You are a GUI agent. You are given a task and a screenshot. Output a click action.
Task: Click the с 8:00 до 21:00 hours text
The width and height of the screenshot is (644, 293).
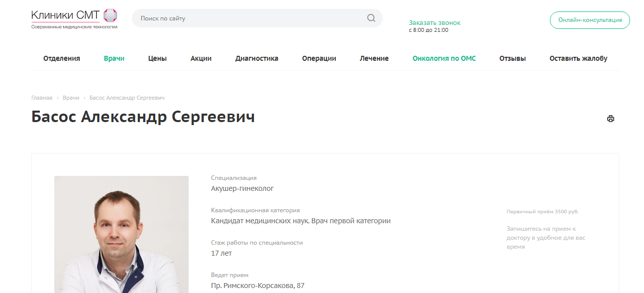[429, 30]
